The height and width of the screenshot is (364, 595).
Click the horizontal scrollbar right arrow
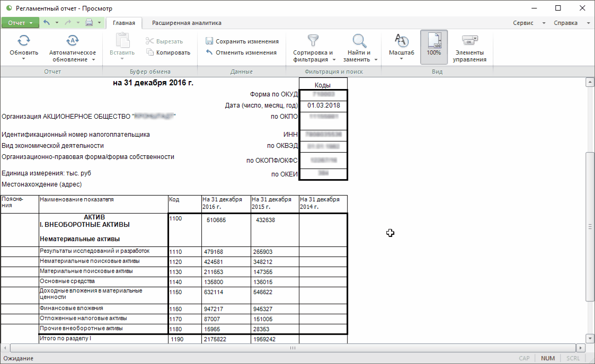click(581, 348)
